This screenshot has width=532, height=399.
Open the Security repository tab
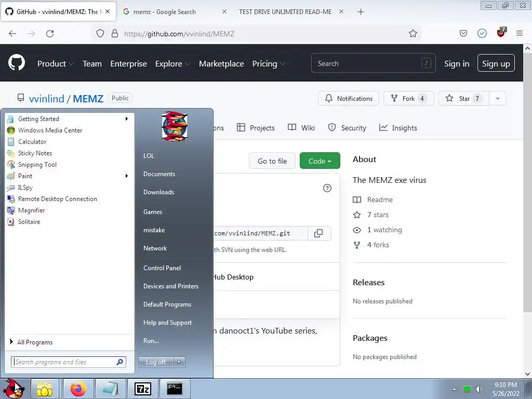347,128
